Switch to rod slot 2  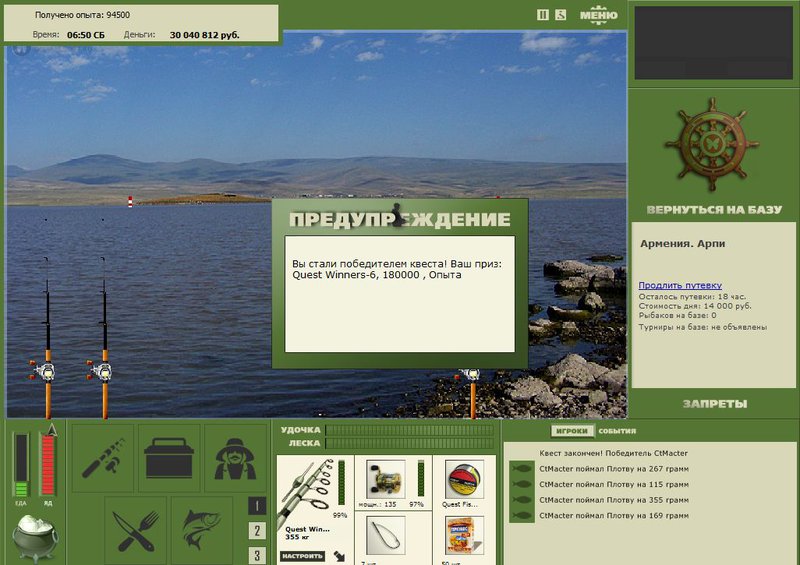tap(257, 530)
